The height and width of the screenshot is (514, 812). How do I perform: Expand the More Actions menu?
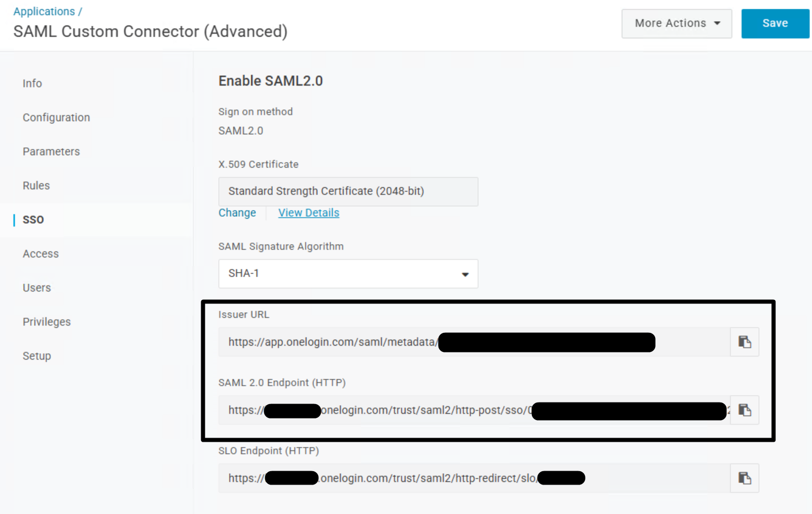coord(676,23)
